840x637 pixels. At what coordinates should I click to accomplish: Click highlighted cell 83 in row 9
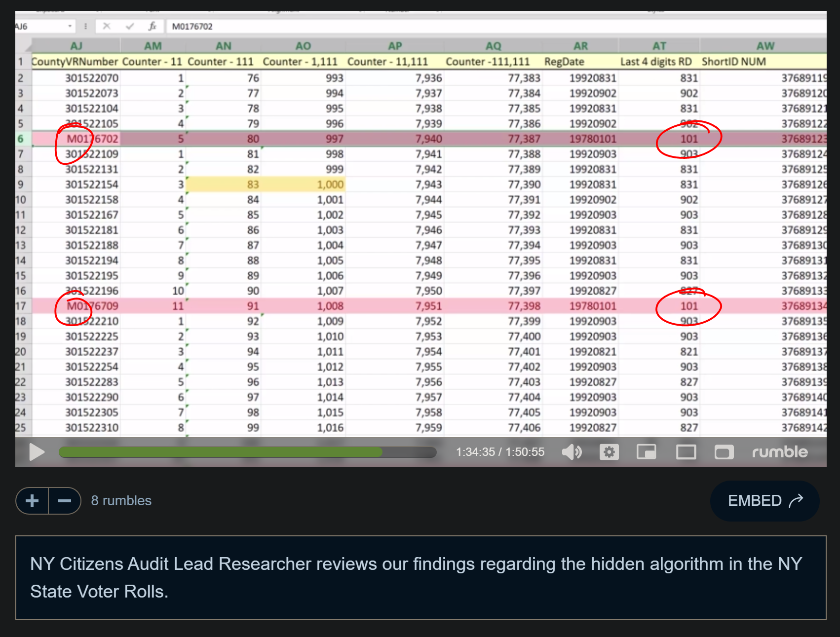pyautogui.click(x=223, y=185)
